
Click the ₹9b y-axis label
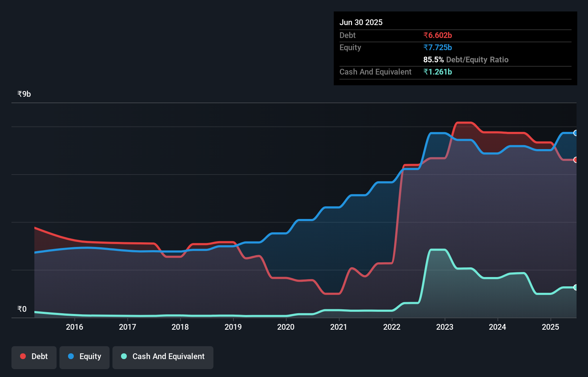click(x=24, y=94)
